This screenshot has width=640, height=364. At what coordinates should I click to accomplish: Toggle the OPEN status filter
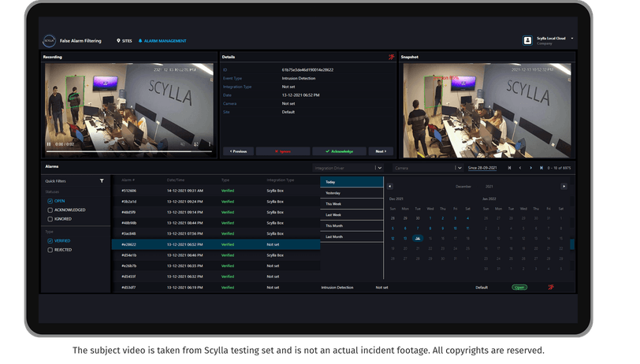pyautogui.click(x=50, y=201)
